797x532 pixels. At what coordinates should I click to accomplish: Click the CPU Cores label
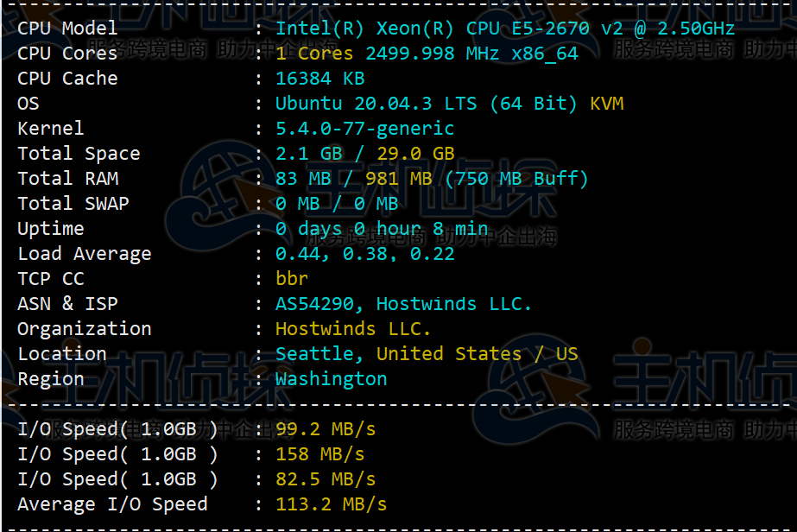coord(67,53)
